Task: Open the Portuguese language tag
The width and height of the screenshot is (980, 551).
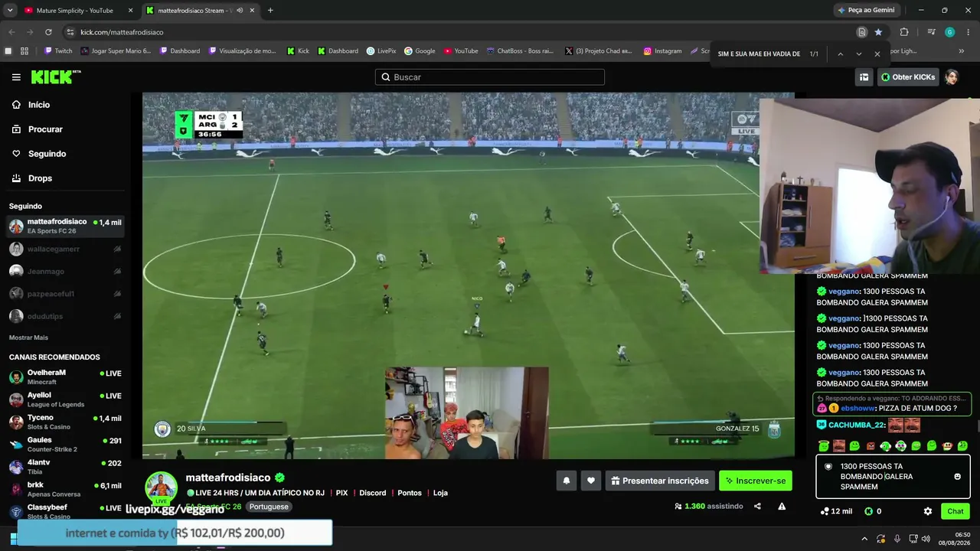Action: point(269,507)
